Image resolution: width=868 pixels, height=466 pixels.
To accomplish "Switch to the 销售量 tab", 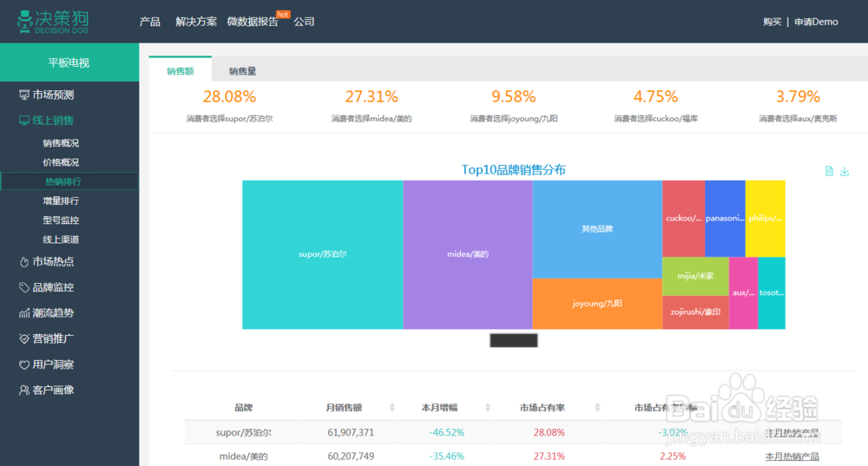I will coord(242,71).
